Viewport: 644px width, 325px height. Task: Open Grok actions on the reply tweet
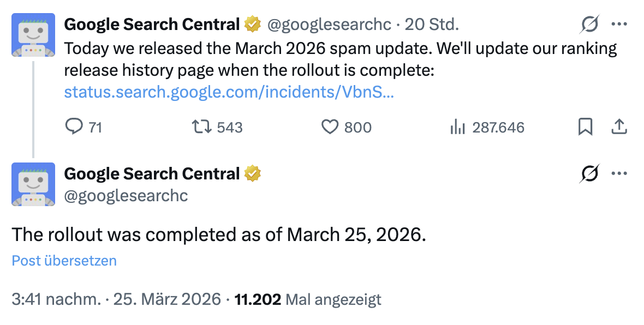coord(589,173)
